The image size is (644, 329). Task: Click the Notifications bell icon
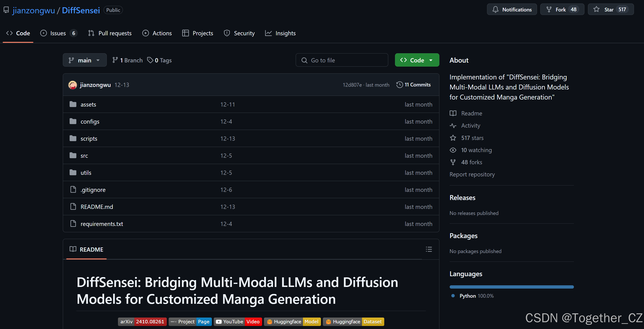click(496, 9)
